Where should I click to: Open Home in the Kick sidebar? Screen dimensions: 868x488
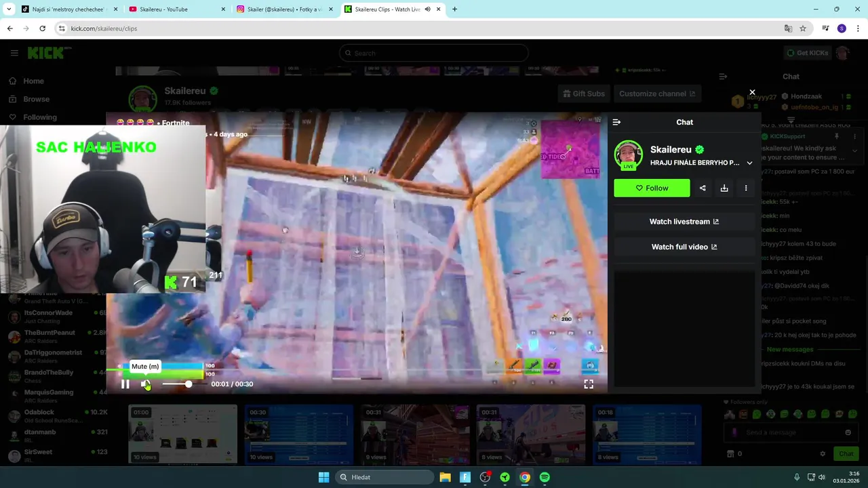(x=33, y=81)
